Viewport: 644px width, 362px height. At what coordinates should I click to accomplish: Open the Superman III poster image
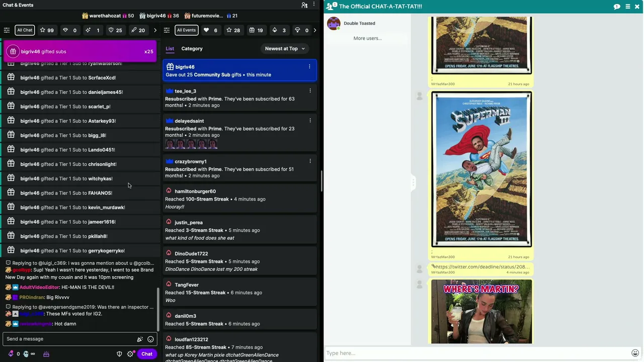[481, 169]
